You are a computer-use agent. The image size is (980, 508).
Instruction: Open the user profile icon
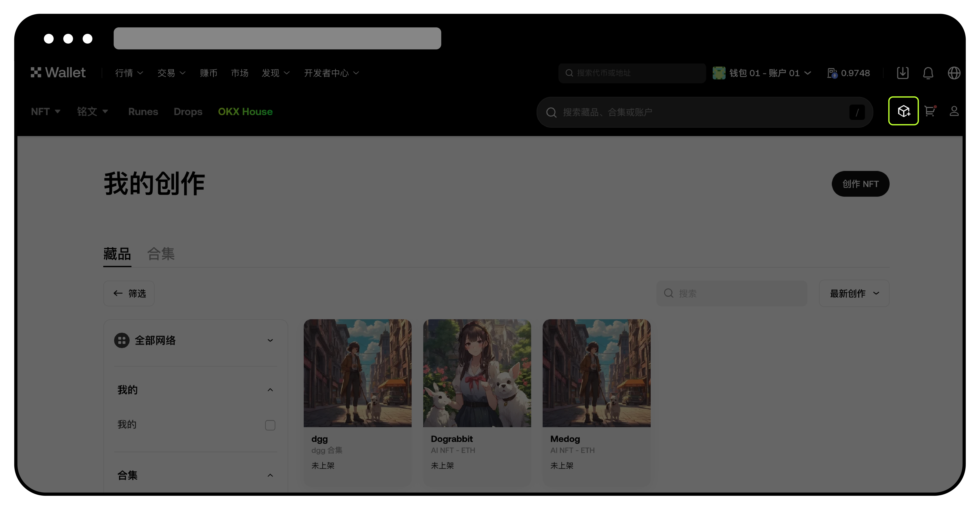(954, 111)
